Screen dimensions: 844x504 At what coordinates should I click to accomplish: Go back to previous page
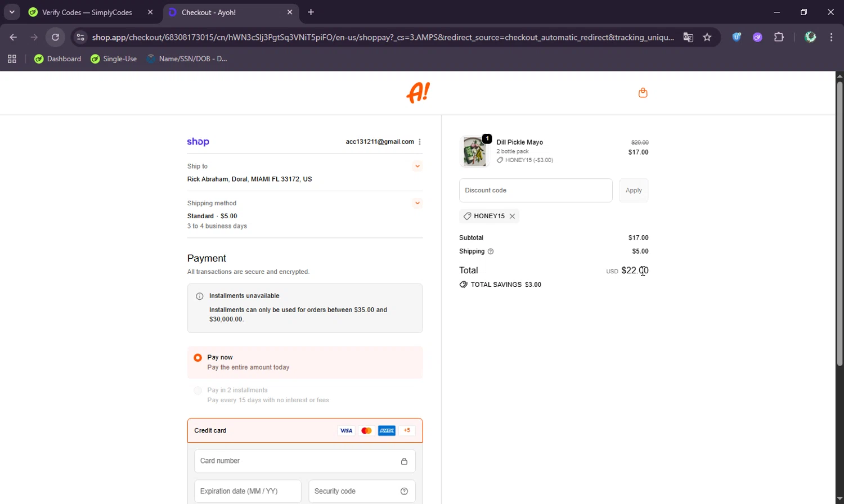click(14, 37)
